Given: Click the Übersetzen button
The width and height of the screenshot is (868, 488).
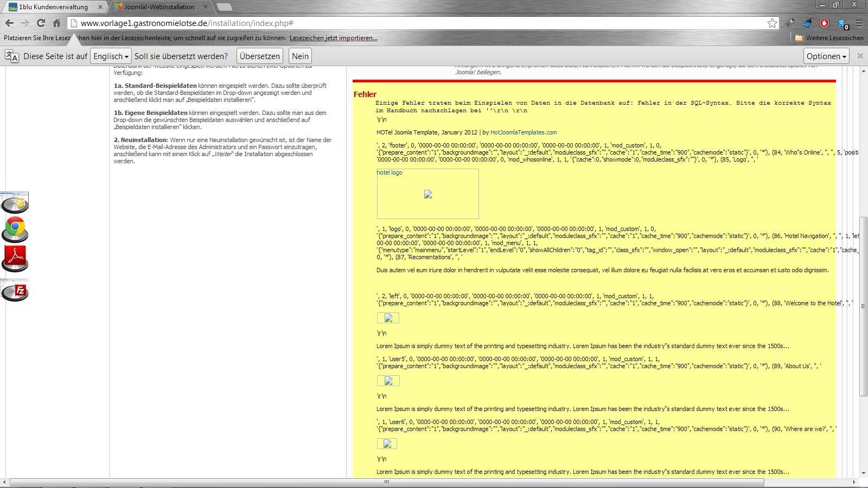Looking at the screenshot, I should [x=260, y=56].
